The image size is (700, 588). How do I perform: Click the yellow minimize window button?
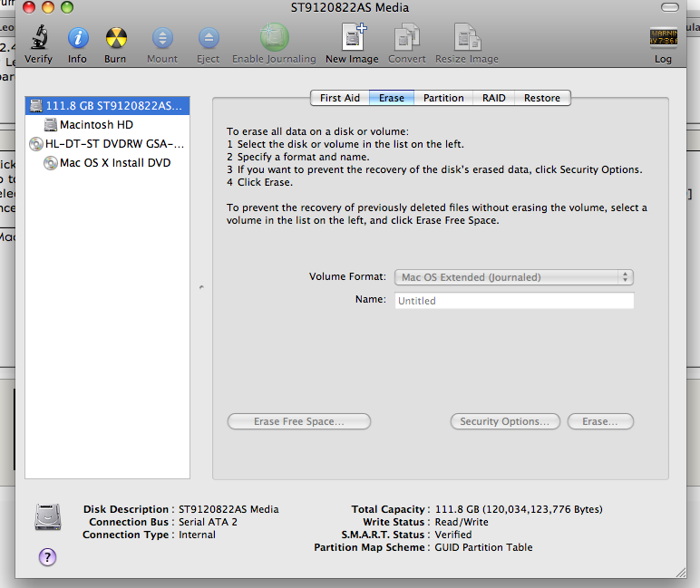[x=48, y=7]
